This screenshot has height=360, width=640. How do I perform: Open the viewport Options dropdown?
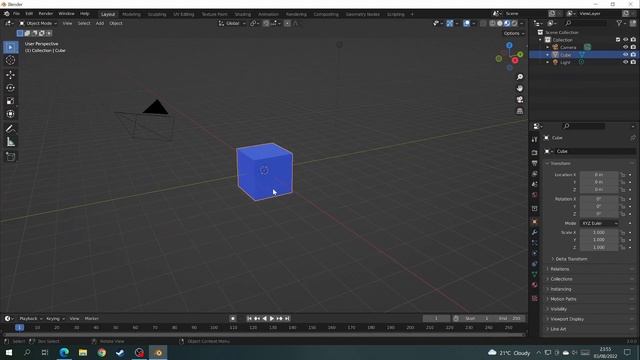tap(513, 33)
